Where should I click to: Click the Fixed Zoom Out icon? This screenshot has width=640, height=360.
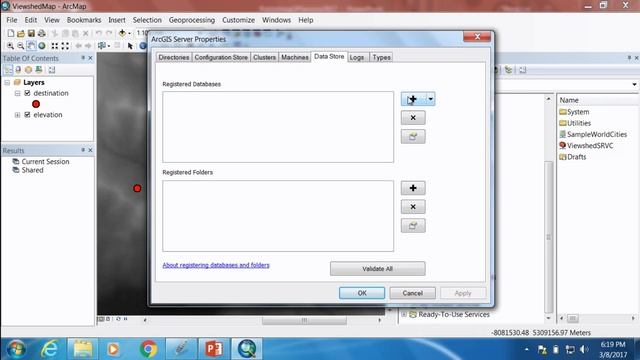[x=65, y=46]
